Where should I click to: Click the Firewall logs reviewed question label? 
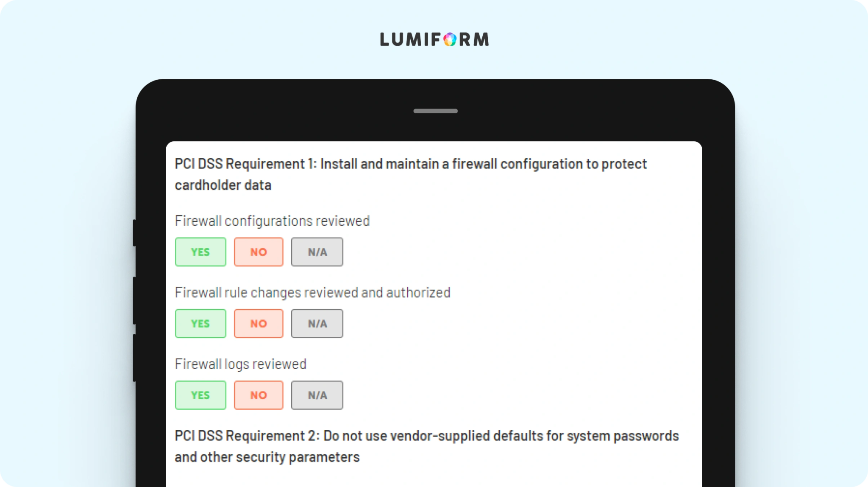pyautogui.click(x=240, y=364)
